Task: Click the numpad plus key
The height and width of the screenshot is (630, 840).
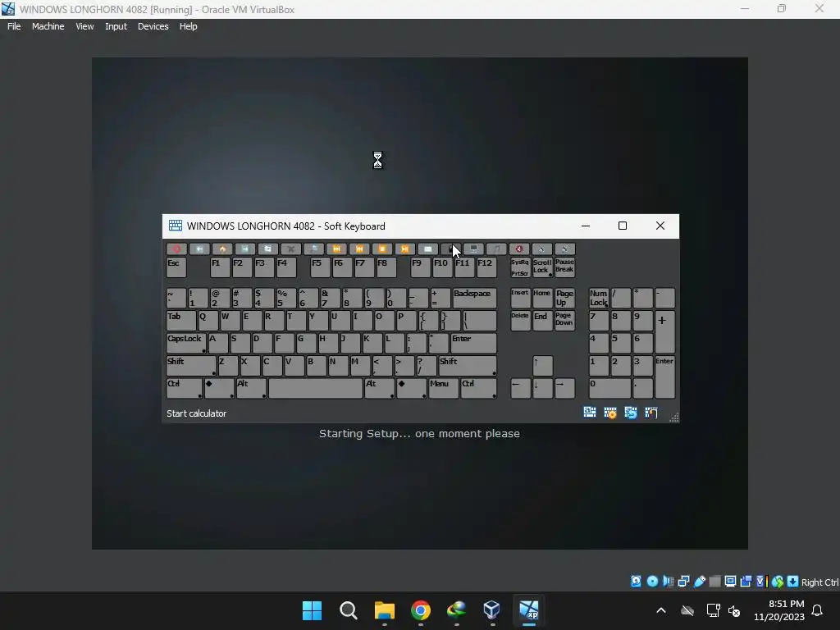Action: click(x=664, y=331)
